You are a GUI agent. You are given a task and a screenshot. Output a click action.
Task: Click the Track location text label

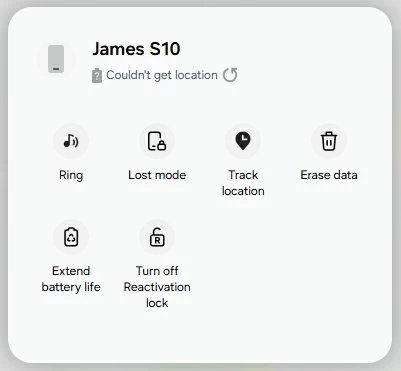coord(243,183)
